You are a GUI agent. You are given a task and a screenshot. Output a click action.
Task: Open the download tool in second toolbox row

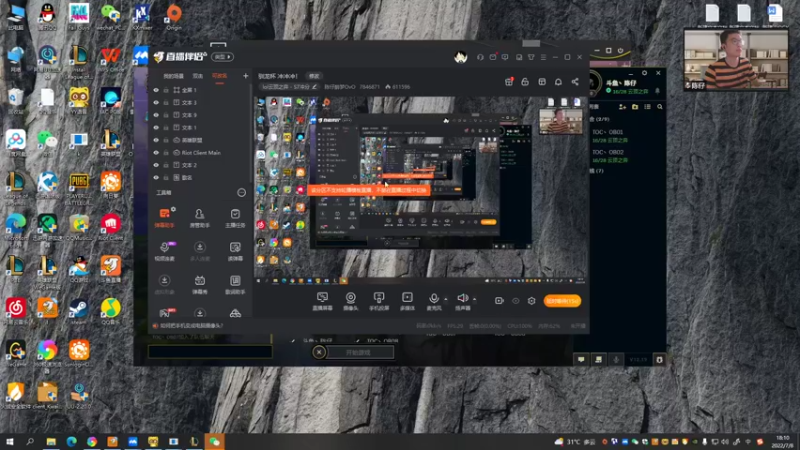point(199,251)
